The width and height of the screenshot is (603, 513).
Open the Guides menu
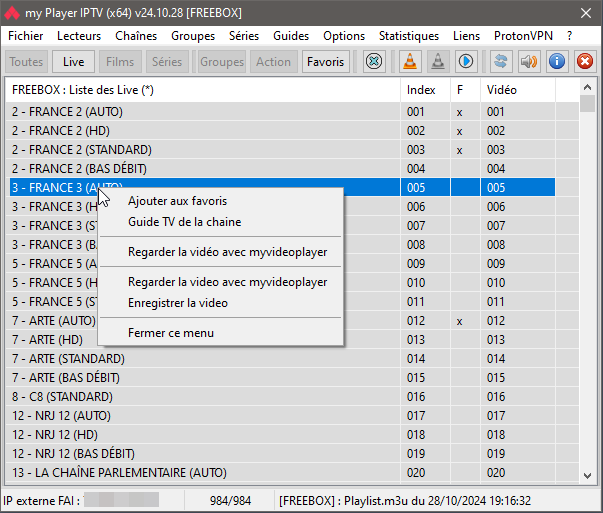291,36
